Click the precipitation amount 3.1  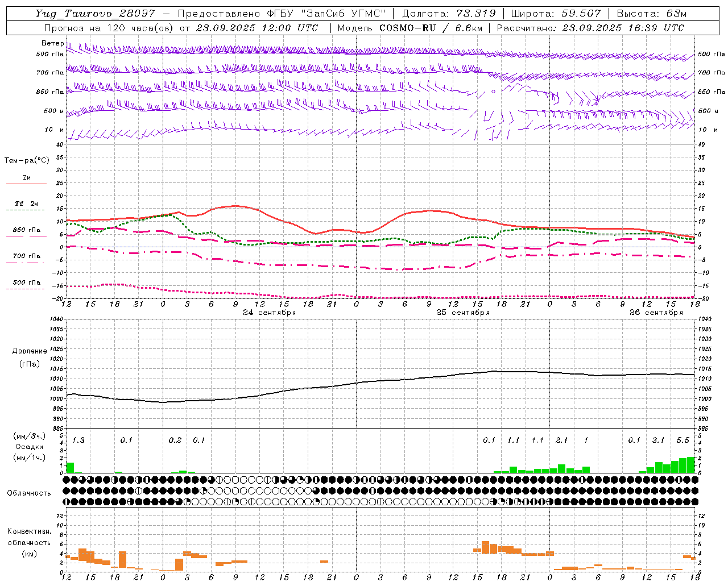point(658,440)
